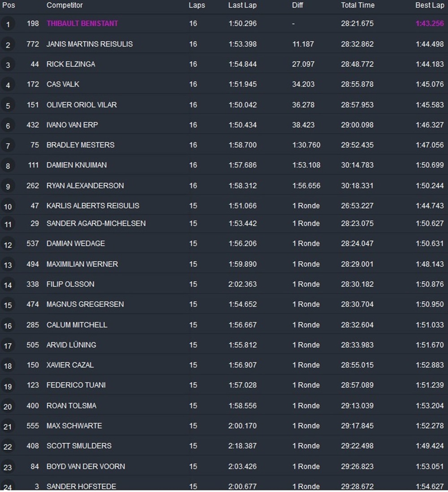Click the position 20 circle badge
This screenshot has width=448, height=492.
point(8,406)
